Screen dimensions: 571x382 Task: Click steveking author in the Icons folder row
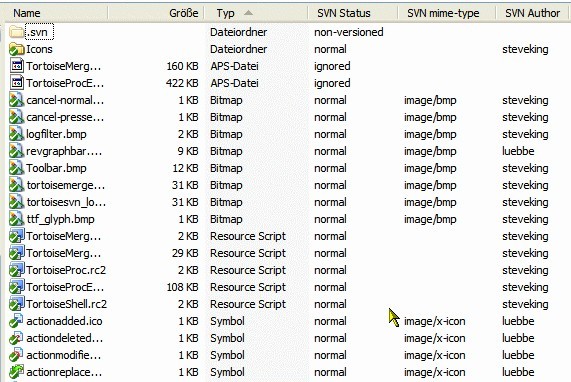(x=525, y=49)
